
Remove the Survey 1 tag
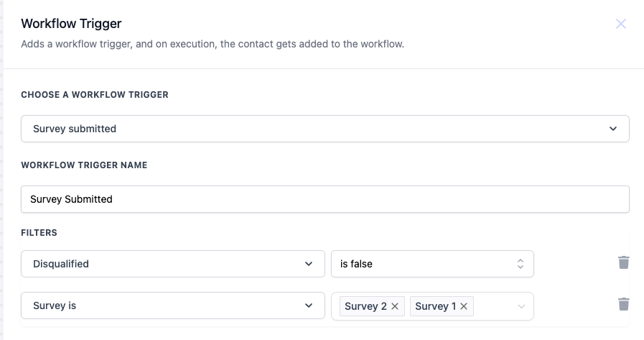[464, 306]
